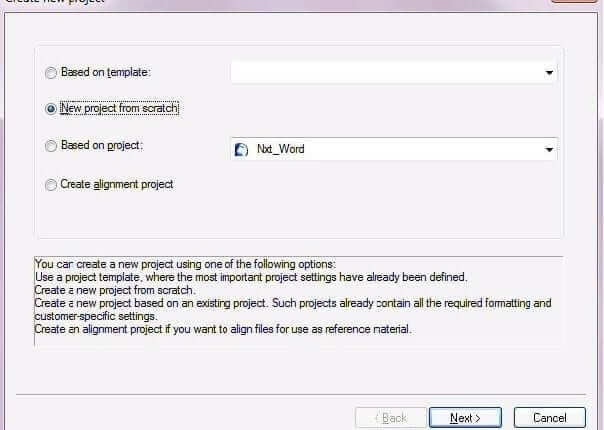Close the dialog with the window close button
604x430 pixels.
point(574,1)
